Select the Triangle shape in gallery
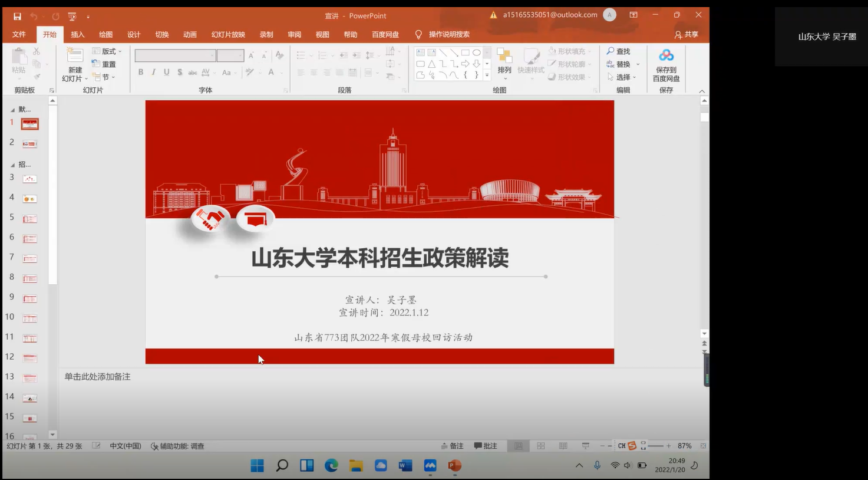This screenshot has height=480, width=868. point(431,64)
